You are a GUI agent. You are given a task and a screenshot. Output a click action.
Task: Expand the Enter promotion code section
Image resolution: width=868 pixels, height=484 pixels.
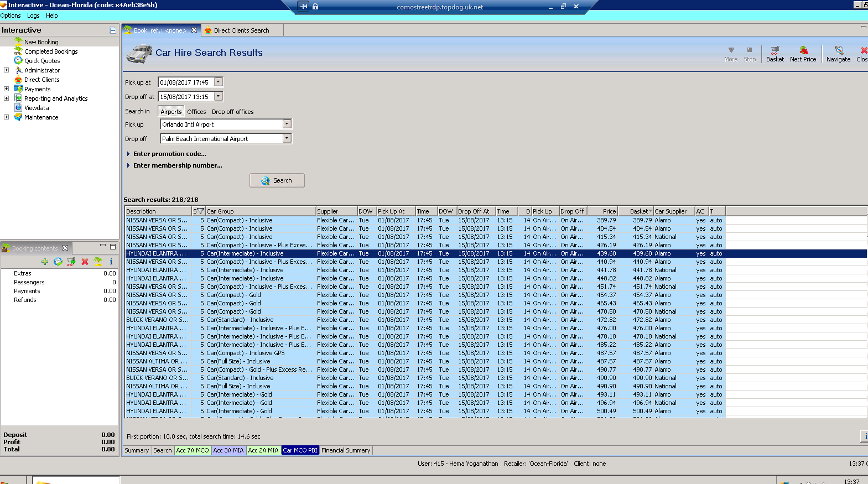click(169, 154)
